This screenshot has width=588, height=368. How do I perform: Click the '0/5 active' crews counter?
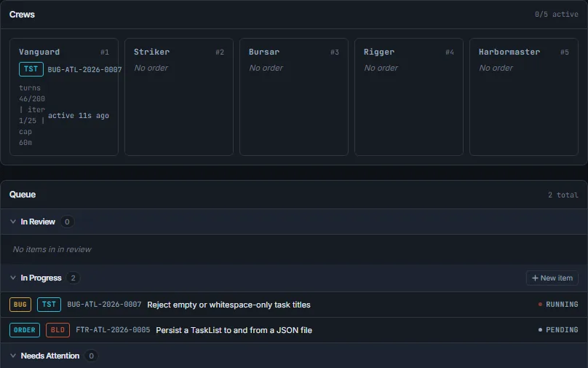pyautogui.click(x=557, y=15)
